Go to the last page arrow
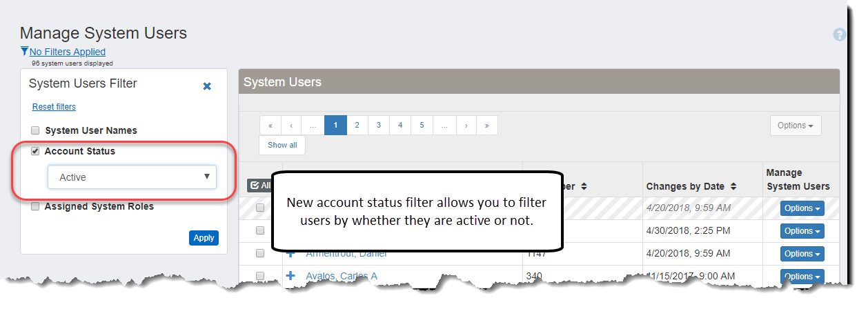Viewport: 868px width, 309px height. [x=487, y=126]
